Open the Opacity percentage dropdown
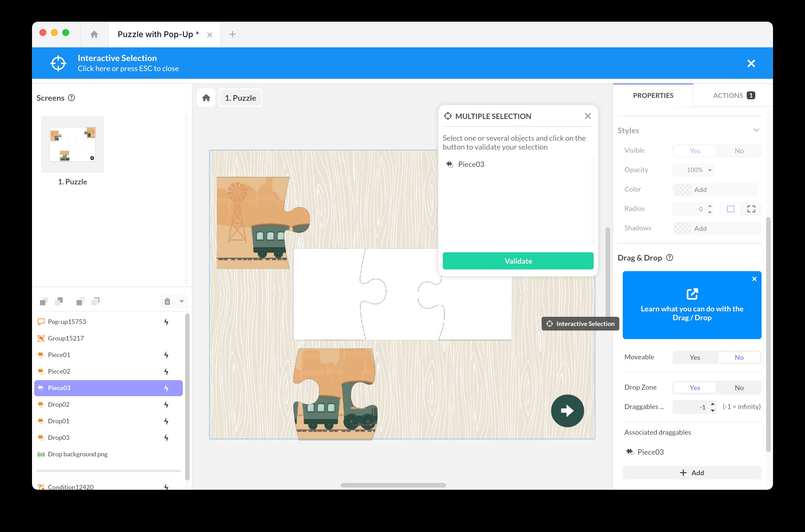805x532 pixels. [709, 170]
